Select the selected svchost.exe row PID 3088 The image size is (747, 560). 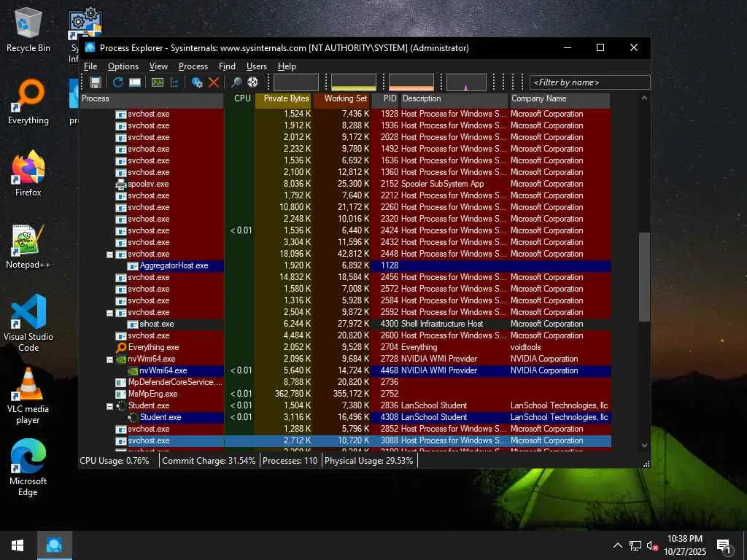[345, 441]
